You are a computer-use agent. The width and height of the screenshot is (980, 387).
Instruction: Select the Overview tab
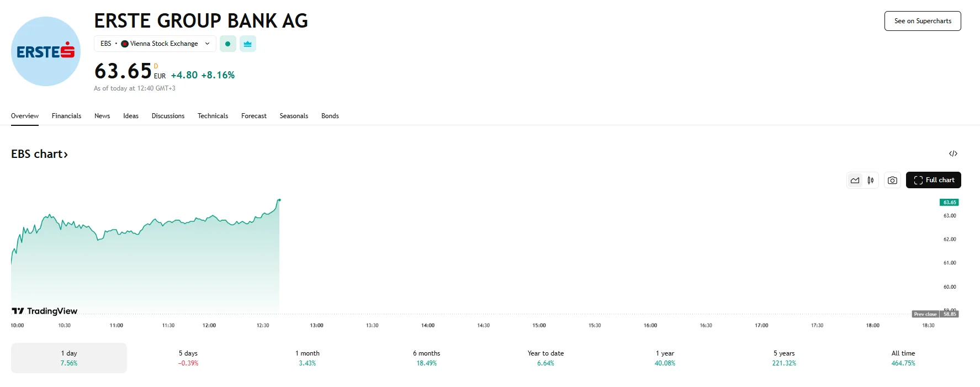click(x=25, y=116)
